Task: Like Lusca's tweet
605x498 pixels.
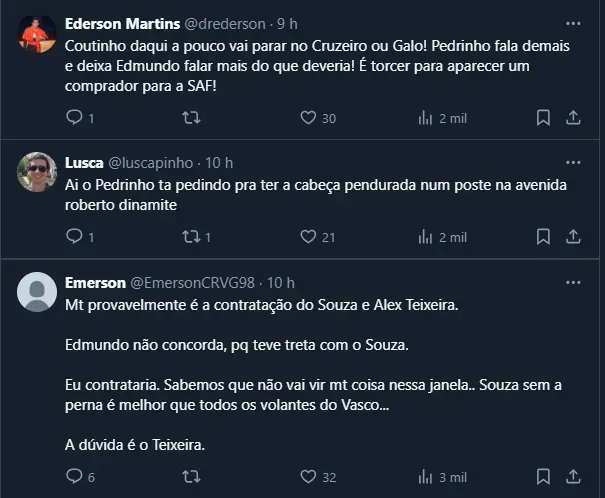Action: [x=309, y=237]
